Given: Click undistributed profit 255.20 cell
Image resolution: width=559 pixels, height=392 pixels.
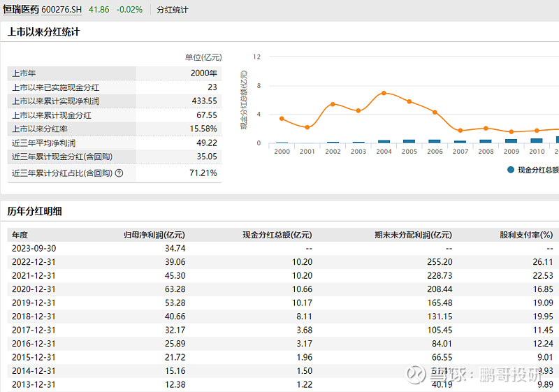Looking at the screenshot, I should [x=440, y=262].
